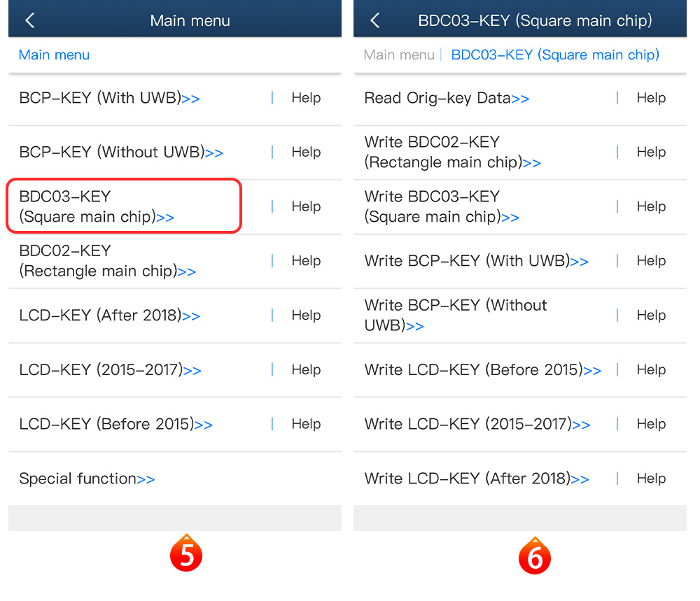
Task: Select LCD-KEY (Before 2015) in main menu
Action: 115,425
